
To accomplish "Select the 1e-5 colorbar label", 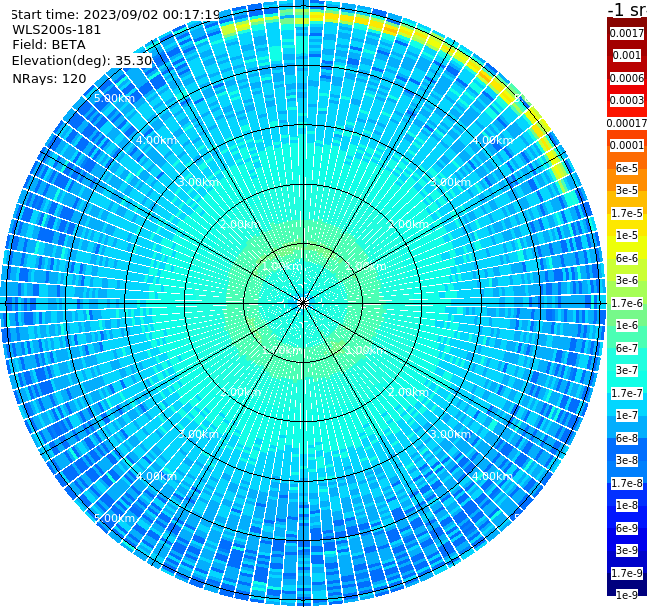I will (626, 235).
